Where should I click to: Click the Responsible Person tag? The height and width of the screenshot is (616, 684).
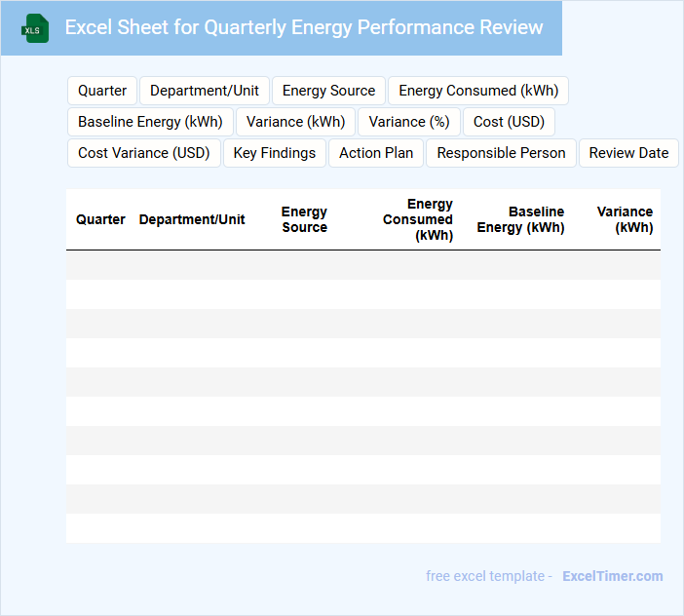coord(501,153)
